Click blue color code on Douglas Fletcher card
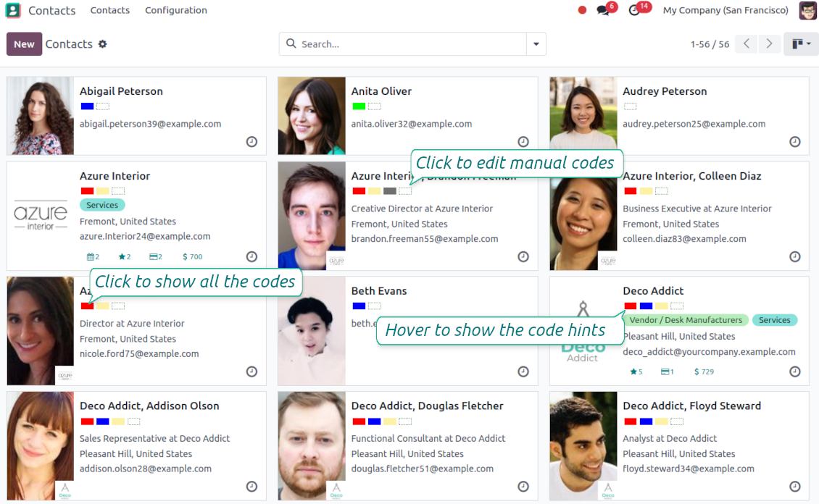This screenshot has width=819, height=504. coord(375,421)
